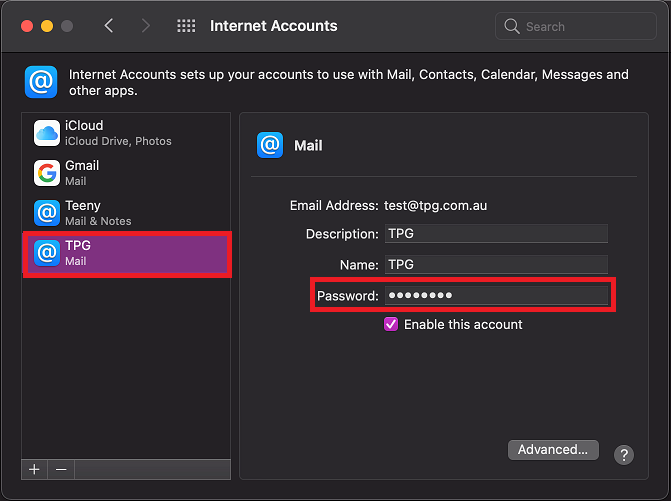
Task: Click the 'Email Address:' label
Action: pyautogui.click(x=334, y=206)
